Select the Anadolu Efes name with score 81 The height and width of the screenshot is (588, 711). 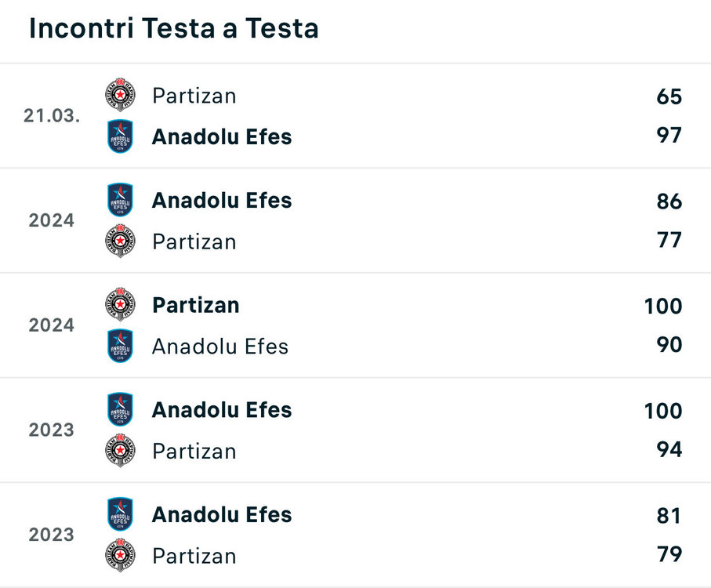click(222, 514)
